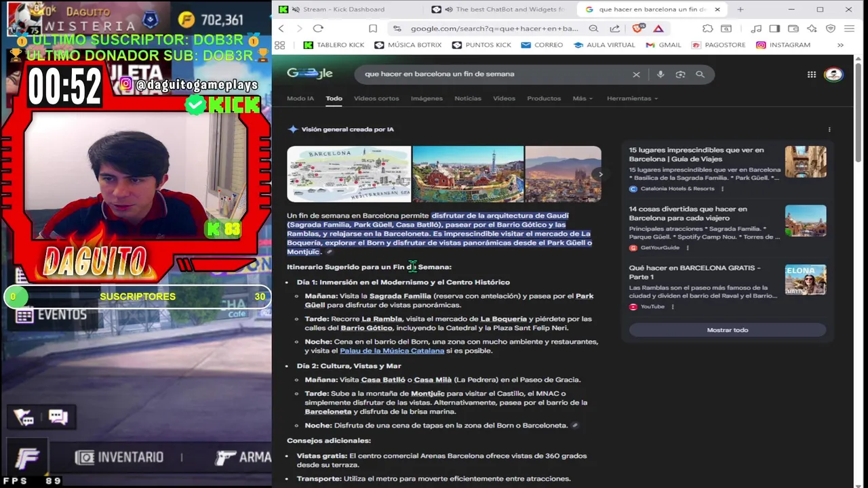Open options for the GetYourGuide source
This screenshot has height=488, width=868.
687,247
